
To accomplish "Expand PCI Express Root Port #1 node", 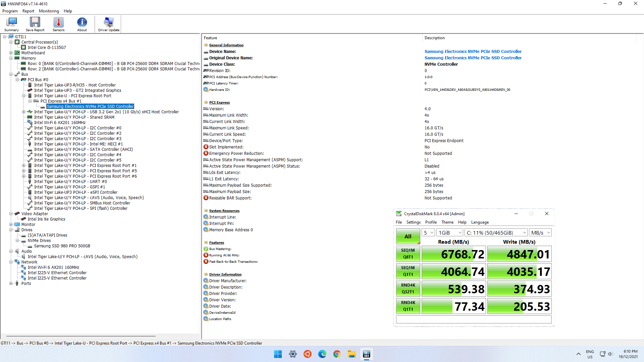I will click(24, 166).
